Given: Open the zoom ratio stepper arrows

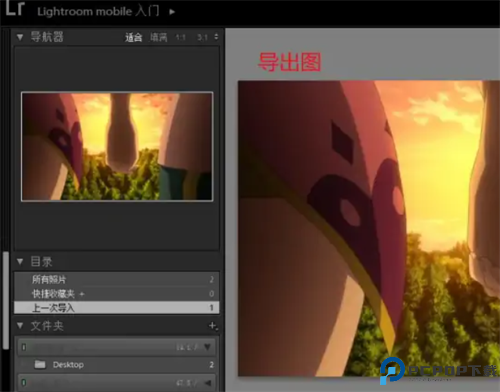Looking at the screenshot, I should click(216, 37).
